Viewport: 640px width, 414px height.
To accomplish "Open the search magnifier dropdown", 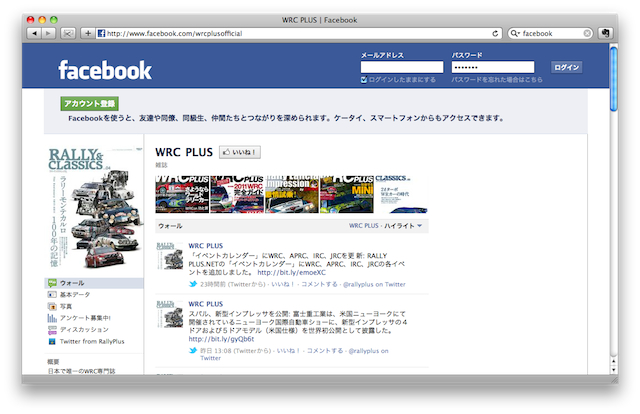I will coord(515,33).
